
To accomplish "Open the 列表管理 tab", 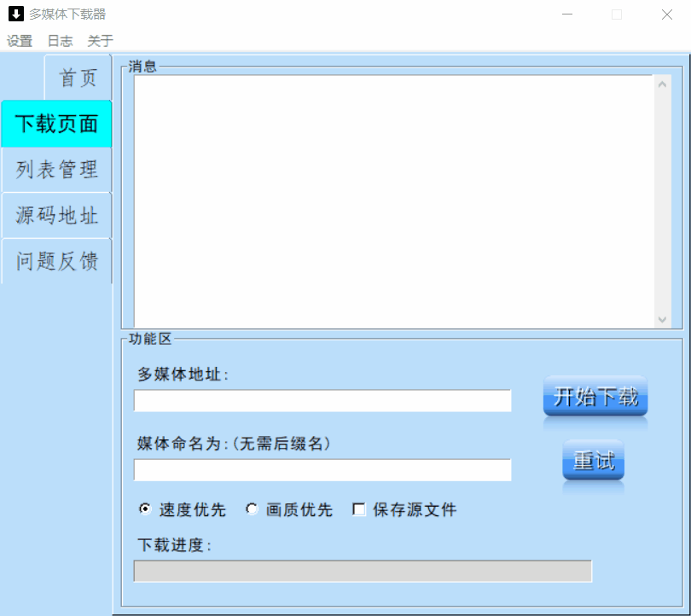I will click(x=57, y=169).
